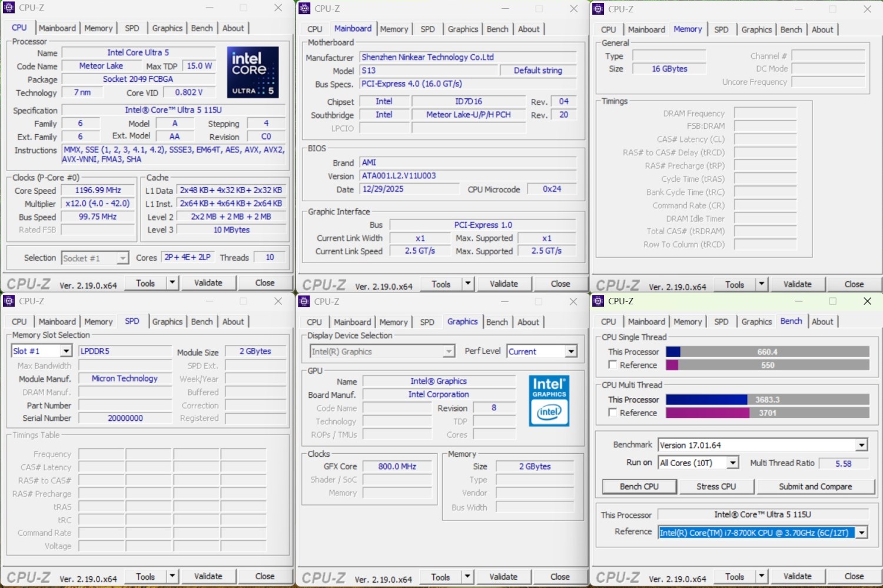Screen dimensions: 883x588
Task: Expand the Benchmark version dropdown
Action: 861,445
